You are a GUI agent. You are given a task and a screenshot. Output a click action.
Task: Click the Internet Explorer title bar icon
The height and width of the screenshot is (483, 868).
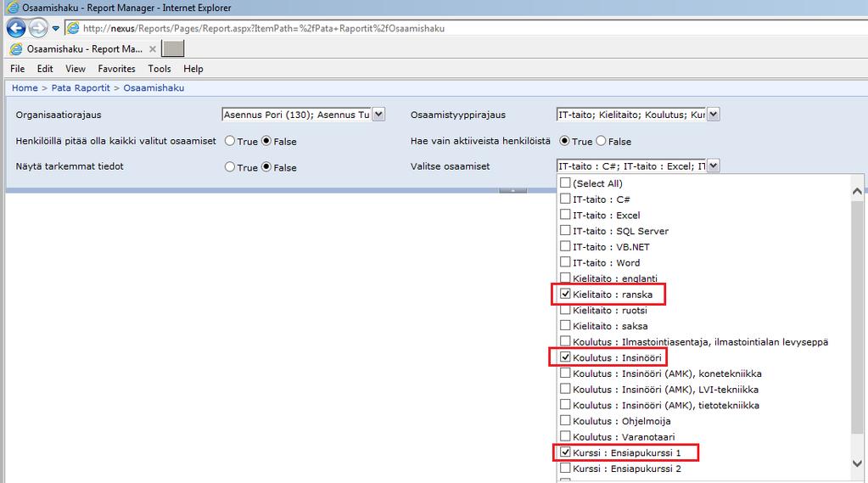12,8
